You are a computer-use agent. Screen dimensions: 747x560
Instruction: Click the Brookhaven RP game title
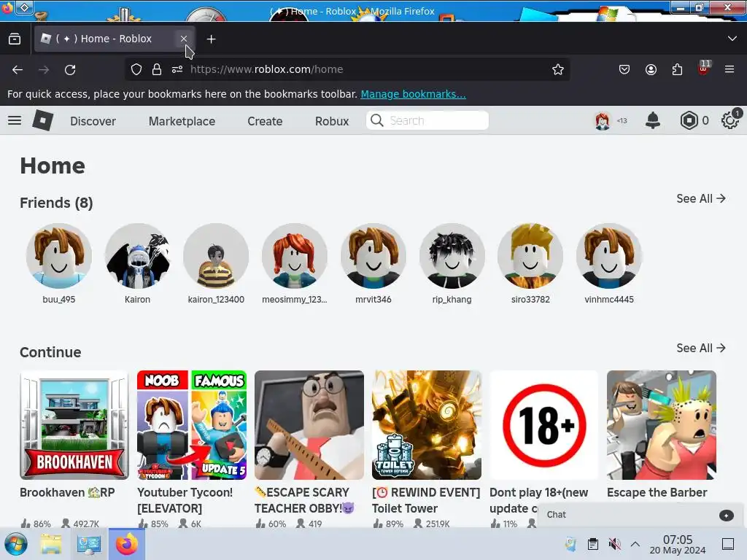point(67,492)
